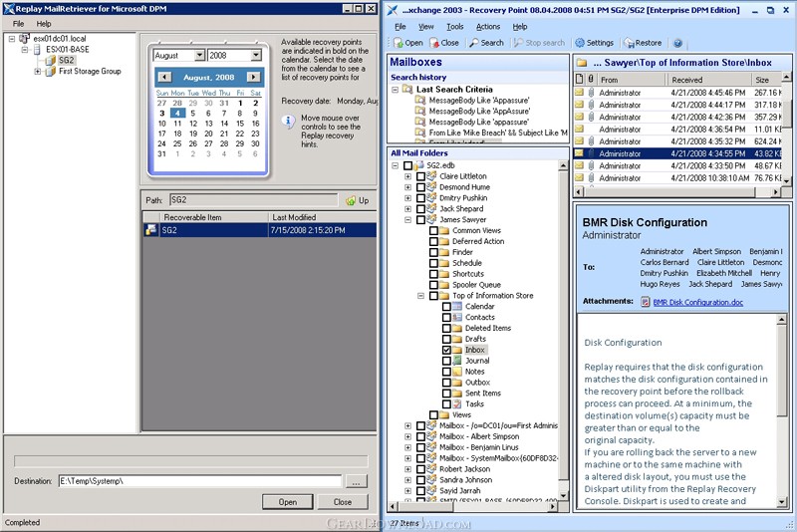The width and height of the screenshot is (797, 532).
Task: Start a Search from the toolbar
Action: click(486, 43)
